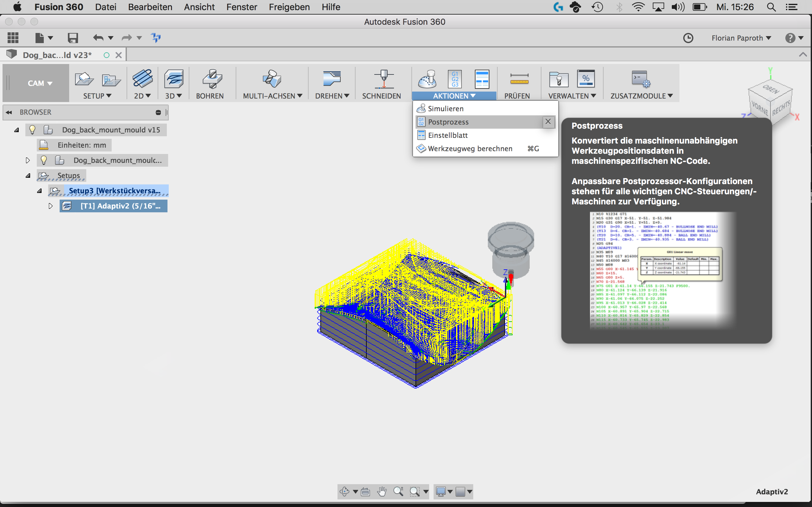Toggle lightbulb visibility of second Dog_back_mount component
Viewport: 812px width, 507px height.
point(44,160)
